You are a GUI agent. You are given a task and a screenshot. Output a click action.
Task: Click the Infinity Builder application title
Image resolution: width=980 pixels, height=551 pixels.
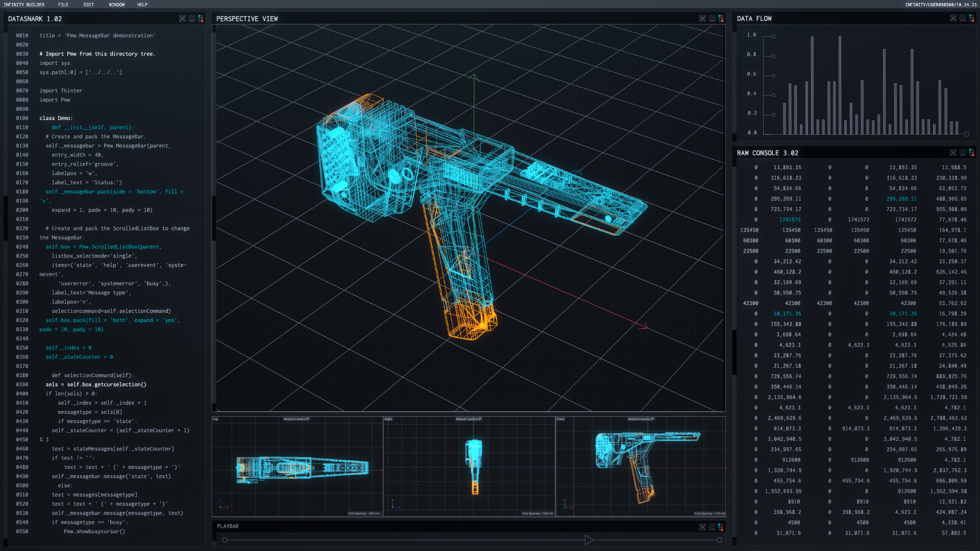tap(24, 5)
